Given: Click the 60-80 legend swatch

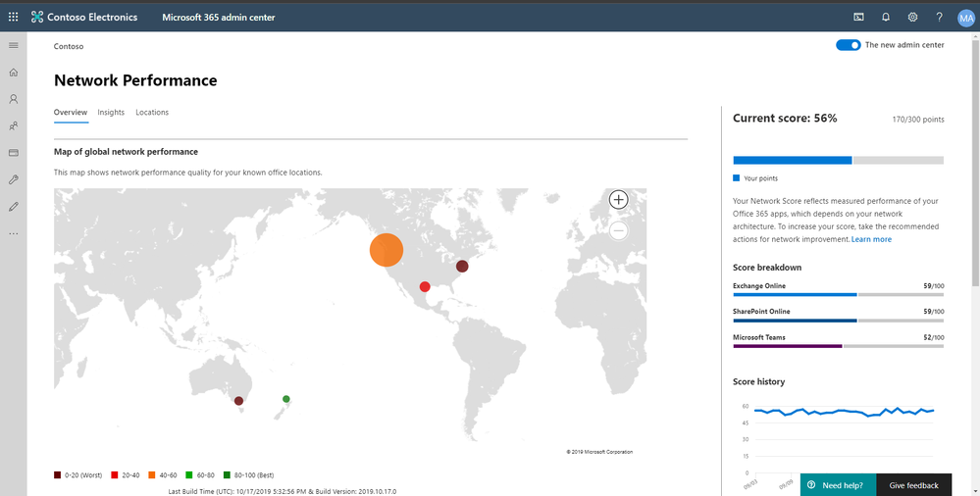Looking at the screenshot, I should 188,475.
